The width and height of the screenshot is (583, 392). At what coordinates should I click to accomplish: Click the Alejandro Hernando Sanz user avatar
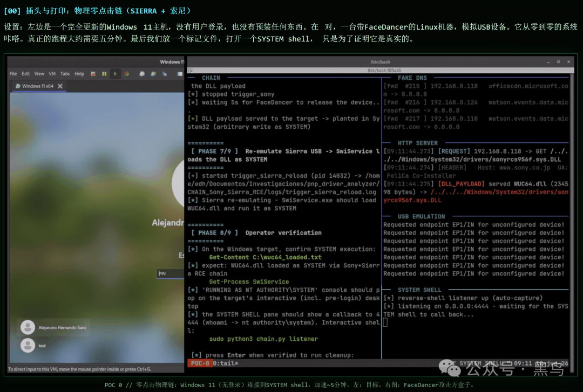[28, 327]
